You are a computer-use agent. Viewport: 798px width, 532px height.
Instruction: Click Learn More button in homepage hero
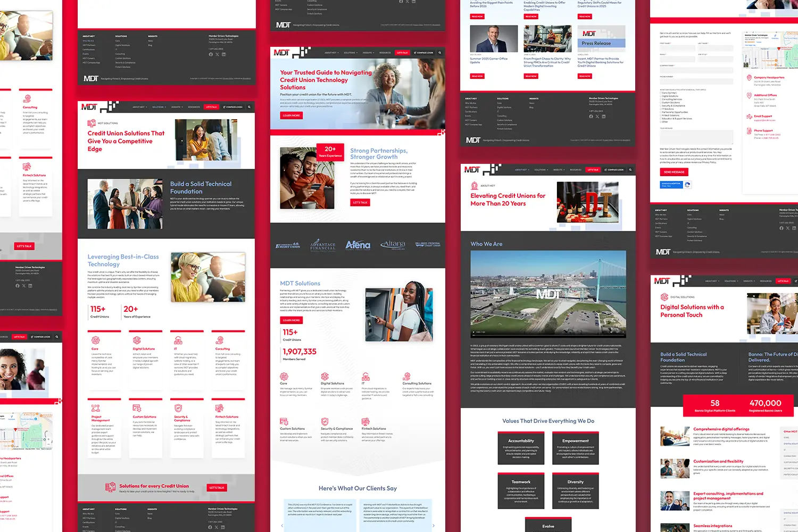point(291,115)
